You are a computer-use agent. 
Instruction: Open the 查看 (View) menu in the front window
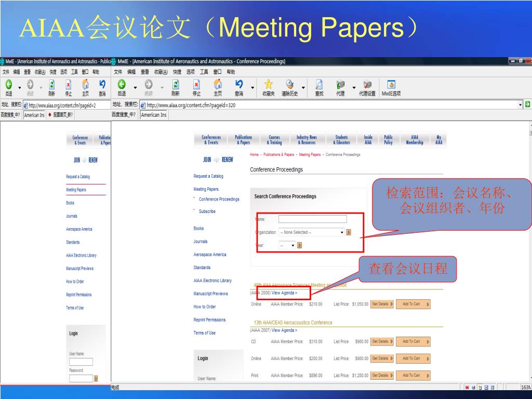(x=145, y=72)
